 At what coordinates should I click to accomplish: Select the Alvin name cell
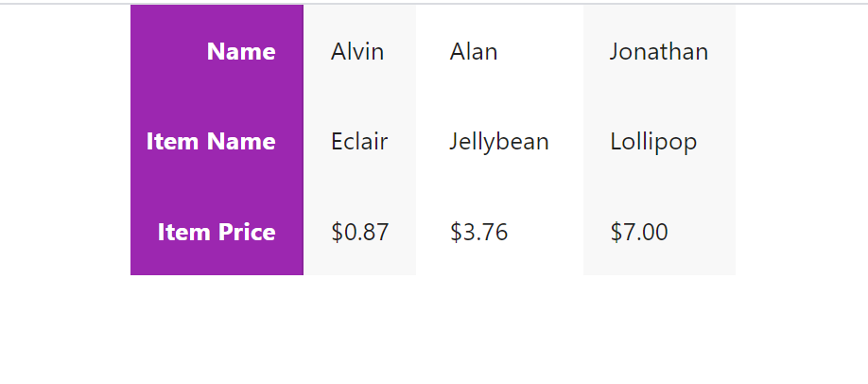pos(357,51)
